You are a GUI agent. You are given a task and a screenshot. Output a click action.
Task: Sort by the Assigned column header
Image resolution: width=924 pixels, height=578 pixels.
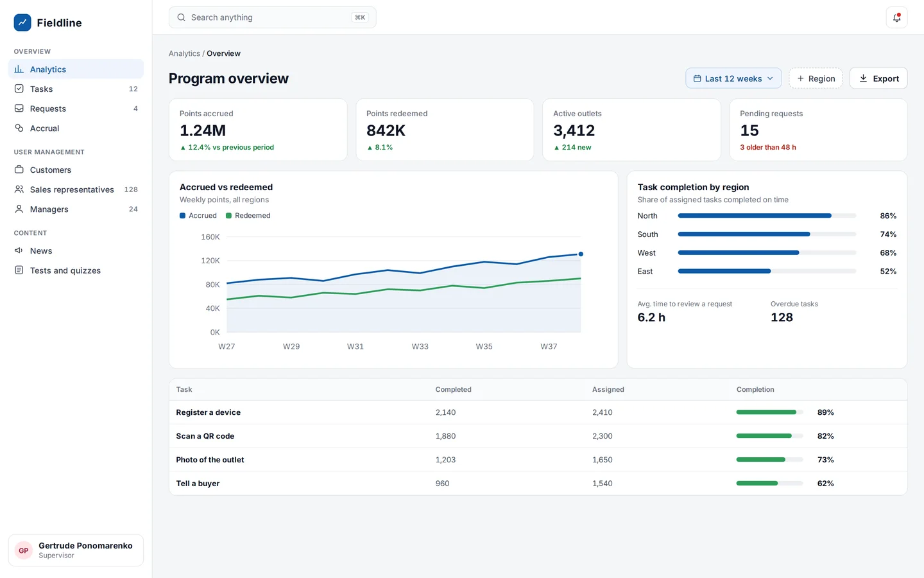pos(608,390)
